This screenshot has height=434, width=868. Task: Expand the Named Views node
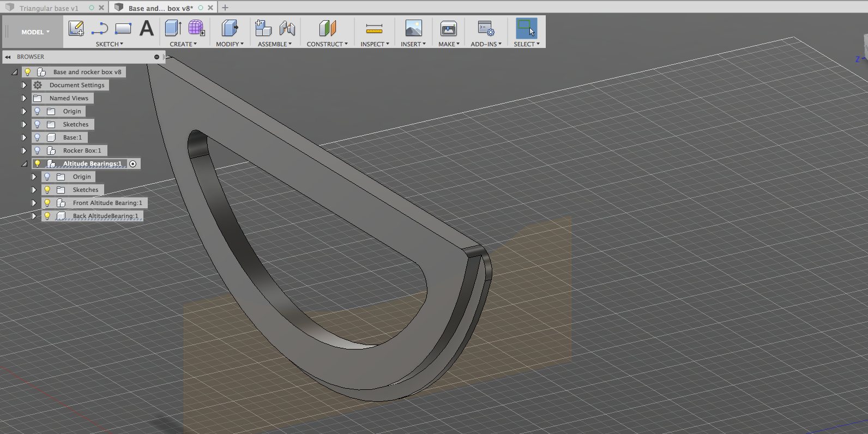(x=24, y=98)
